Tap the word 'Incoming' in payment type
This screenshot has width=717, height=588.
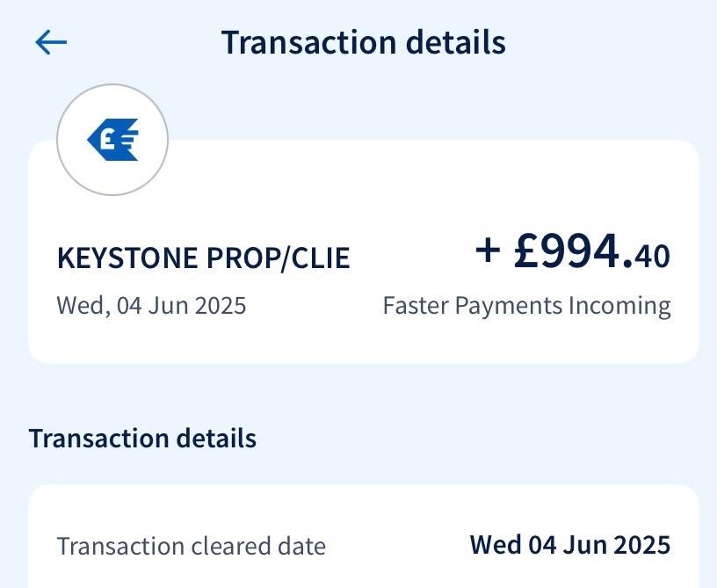tap(619, 306)
